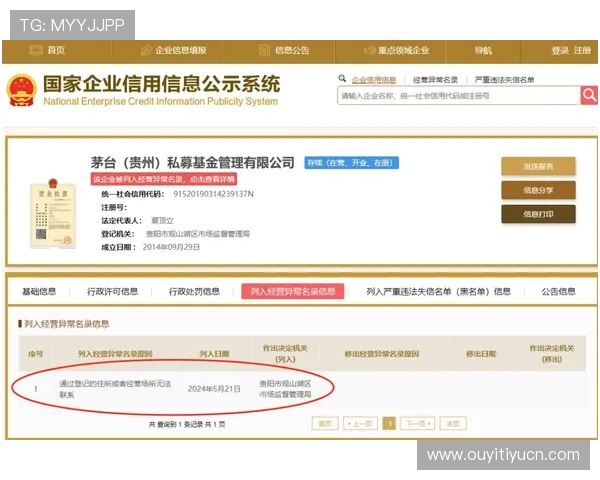This screenshot has height=480, width=600.
Task: Click company name 茅台（贵州）私募基金管理有限公司
Action: coord(192,163)
